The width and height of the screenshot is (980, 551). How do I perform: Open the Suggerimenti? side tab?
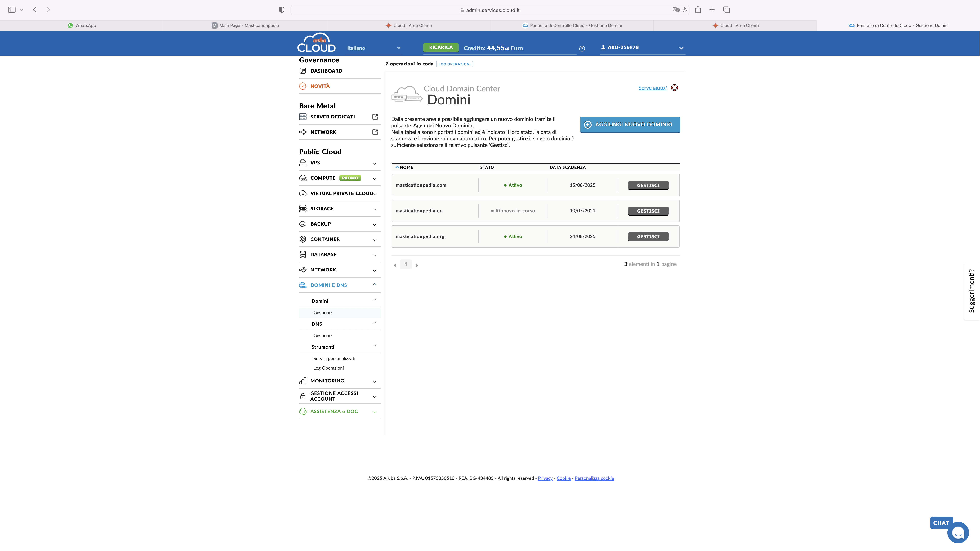pos(972,291)
